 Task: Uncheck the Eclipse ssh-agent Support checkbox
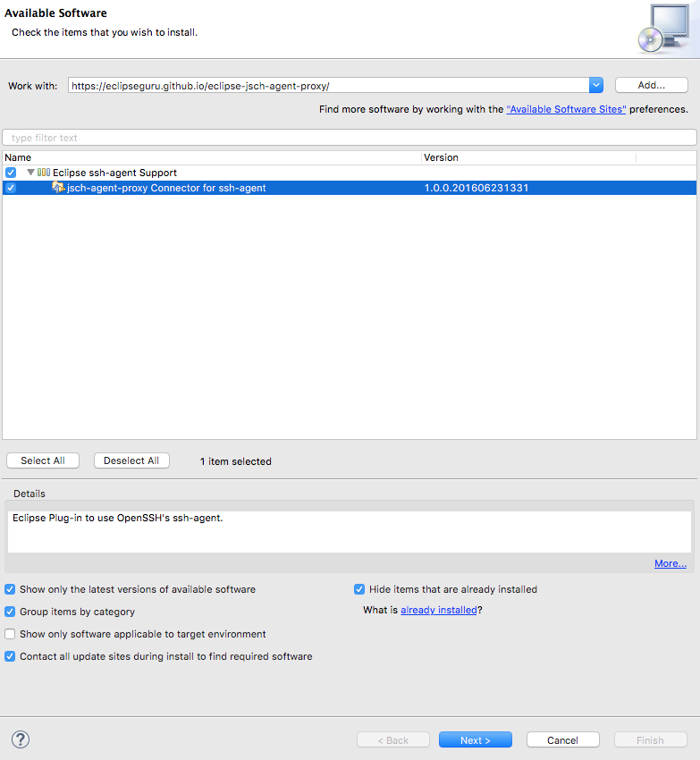point(11,173)
